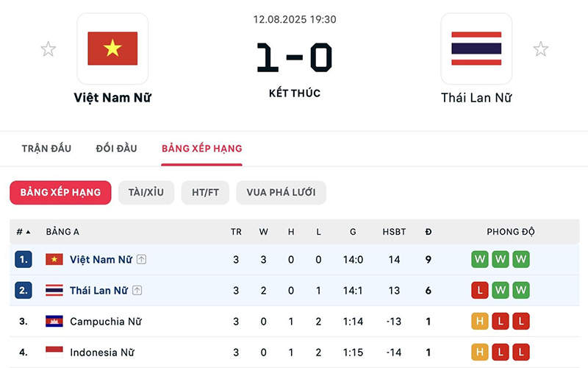Image resolution: width=588 pixels, height=368 pixels.
Task: Click promotion arrow icon beside Thái Lan Nữ
Action: tap(137, 290)
